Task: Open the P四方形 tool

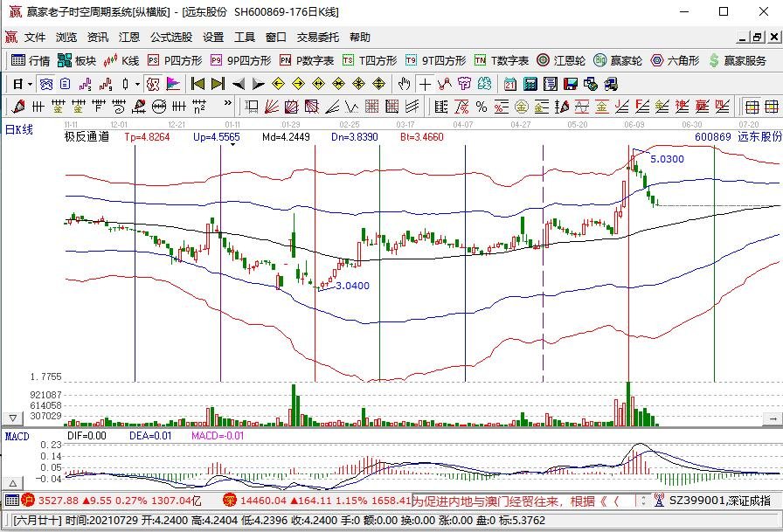Action: point(175,60)
